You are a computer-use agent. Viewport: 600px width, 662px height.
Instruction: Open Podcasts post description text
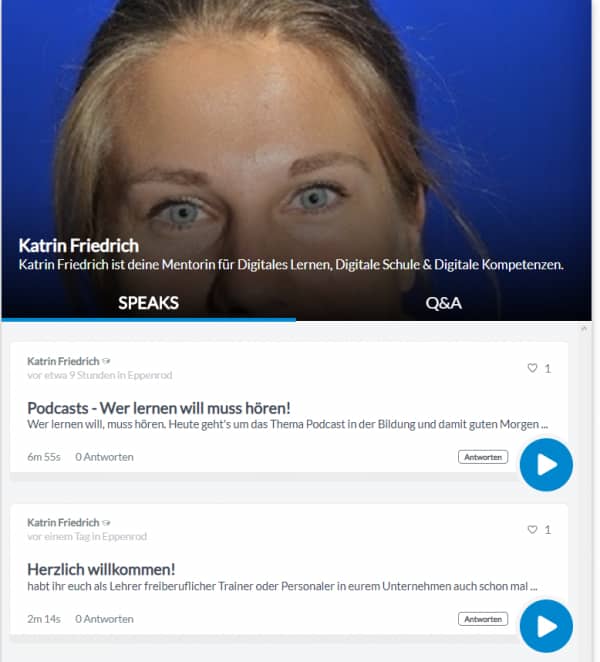click(x=288, y=424)
